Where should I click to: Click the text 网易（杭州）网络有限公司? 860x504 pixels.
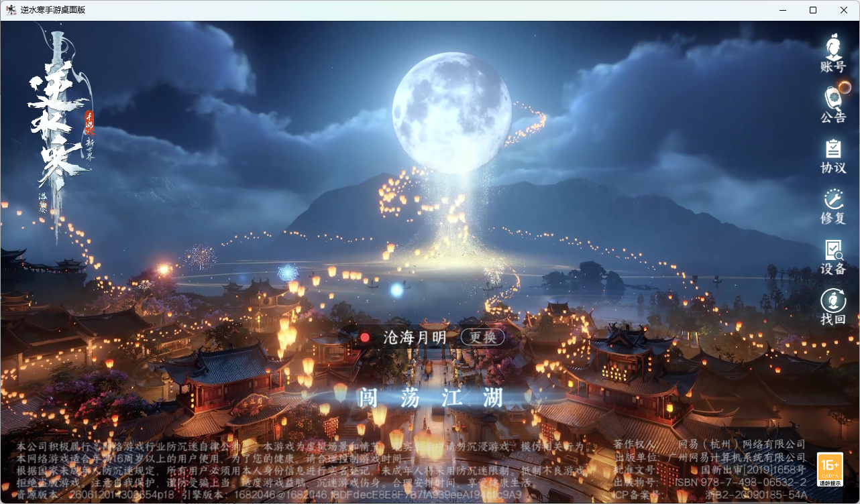pyautogui.click(x=742, y=444)
